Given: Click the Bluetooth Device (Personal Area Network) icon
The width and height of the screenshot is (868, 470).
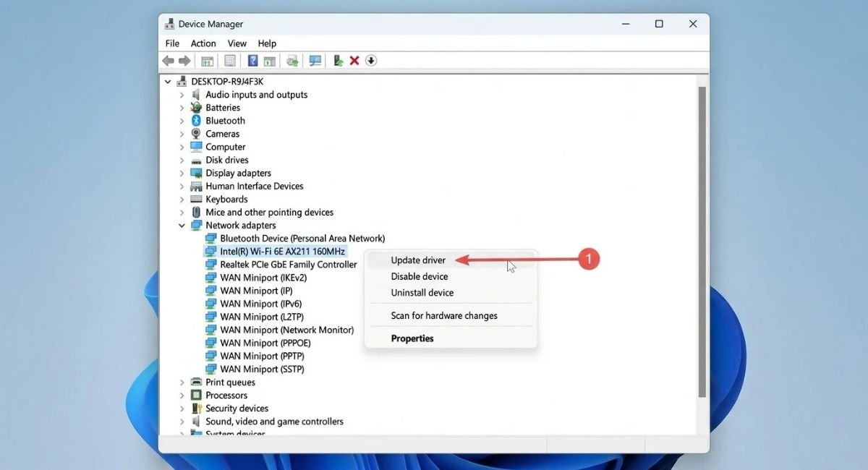Looking at the screenshot, I should pos(210,239).
